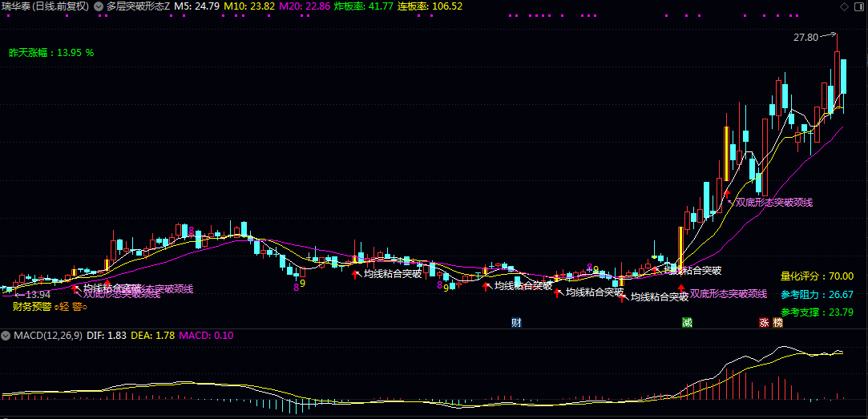Click the 财务预警 轻 警 warning text

pyautogui.click(x=50, y=305)
